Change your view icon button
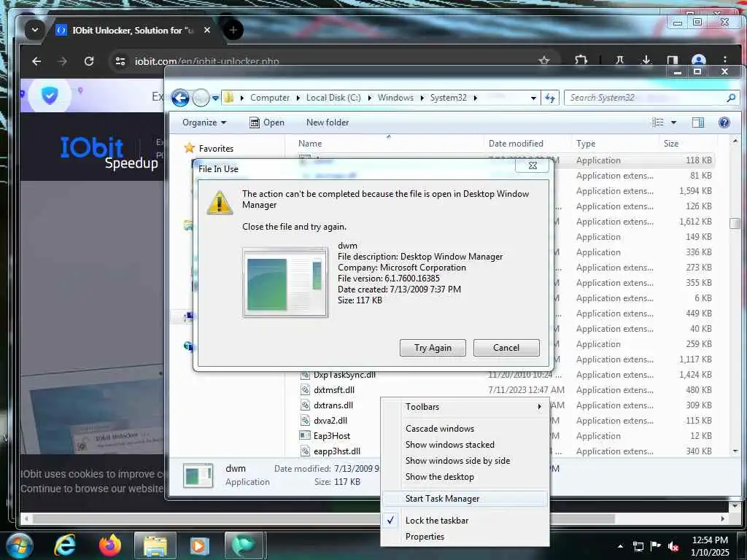 658,122
